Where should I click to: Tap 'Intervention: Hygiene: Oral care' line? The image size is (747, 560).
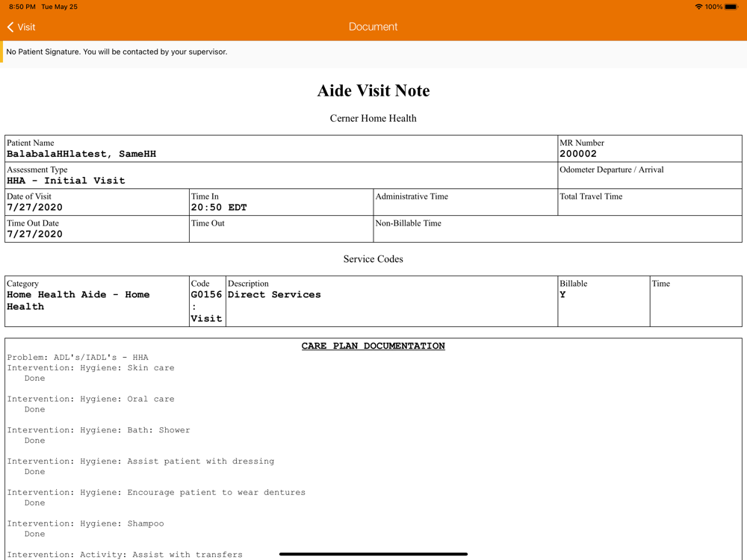point(90,399)
